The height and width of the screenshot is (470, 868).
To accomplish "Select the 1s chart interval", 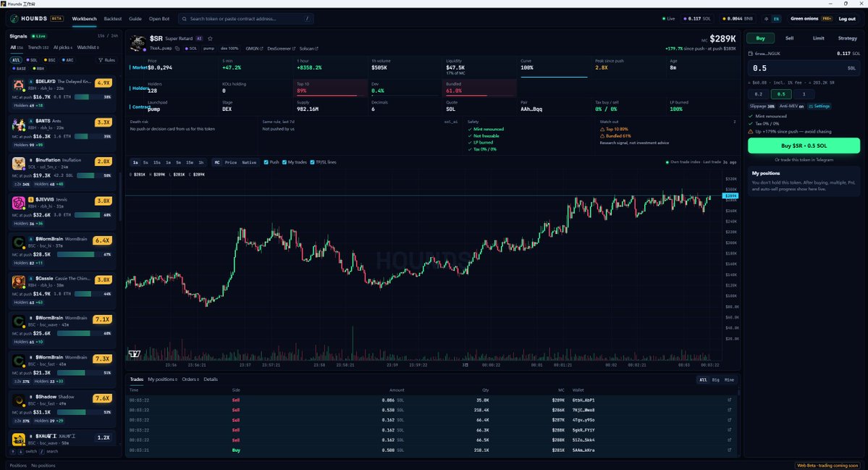I will [135, 162].
